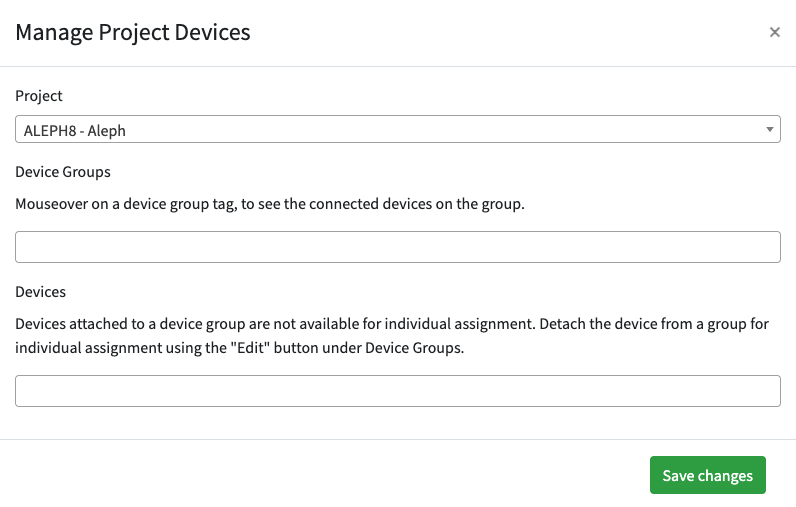Dismiss the dialog with the X icon
The image size is (796, 507).
point(774,32)
